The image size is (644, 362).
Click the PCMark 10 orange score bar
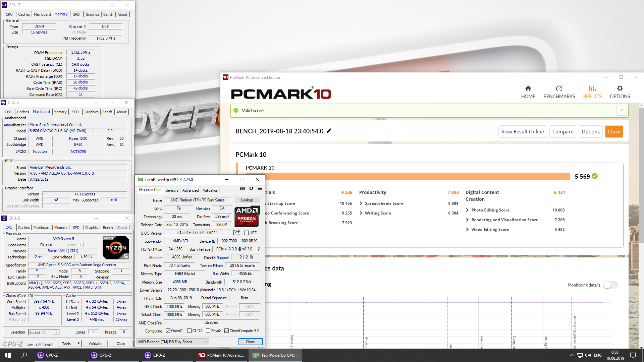click(408, 176)
